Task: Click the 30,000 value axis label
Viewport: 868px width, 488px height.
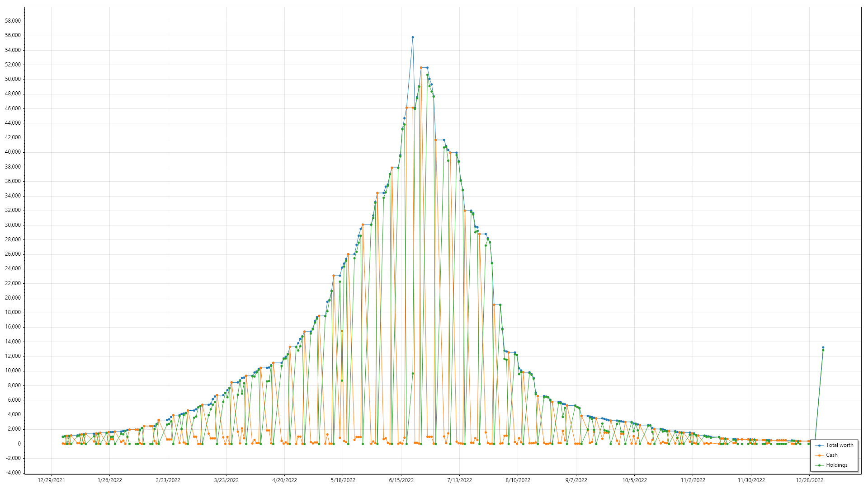Action: click(13, 225)
